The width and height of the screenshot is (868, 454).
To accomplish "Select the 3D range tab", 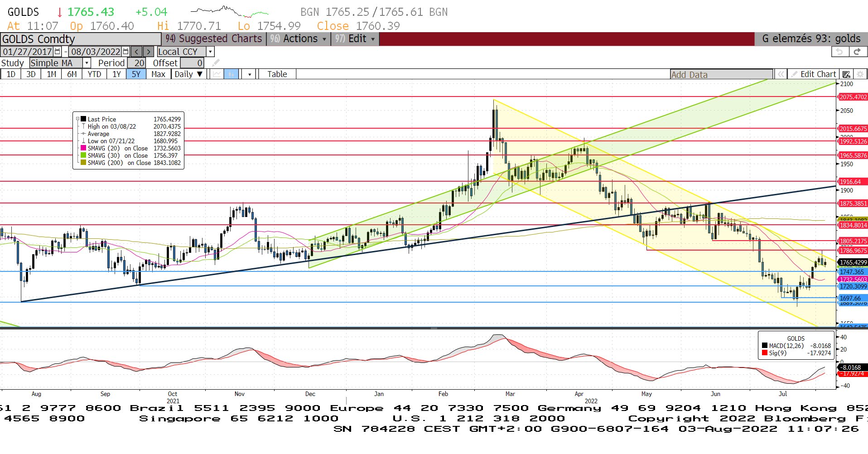I will click(31, 74).
